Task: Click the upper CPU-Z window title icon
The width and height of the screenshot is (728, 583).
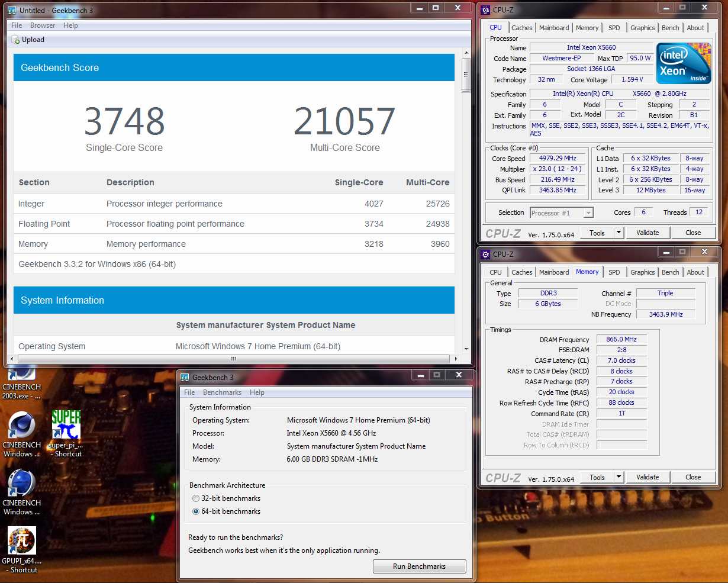Action: [x=485, y=9]
